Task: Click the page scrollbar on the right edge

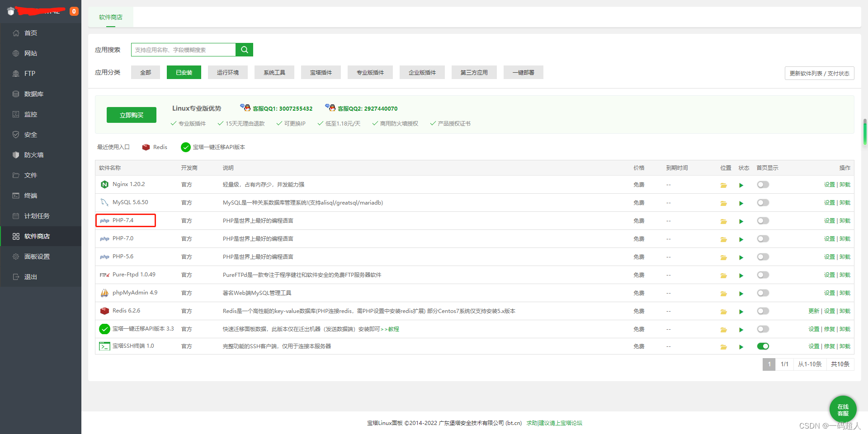Action: 865,132
